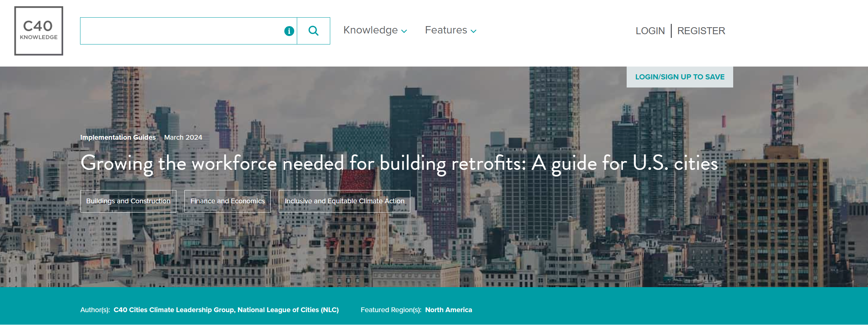Select Inclusive and Equitable Climate Action tag
Image resolution: width=868 pixels, height=325 pixels.
[x=344, y=201]
